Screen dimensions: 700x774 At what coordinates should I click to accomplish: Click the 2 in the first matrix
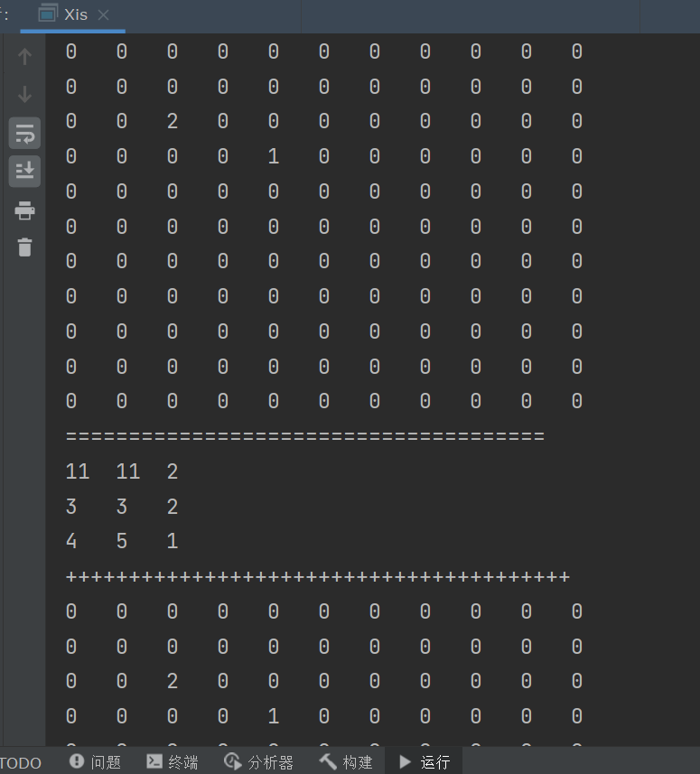(173, 122)
